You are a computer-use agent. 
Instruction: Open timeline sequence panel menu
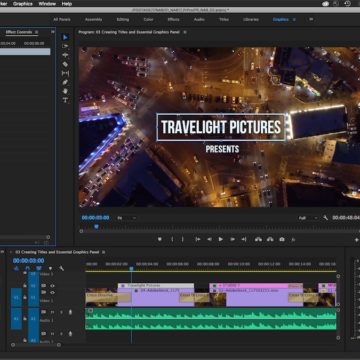[103, 252]
